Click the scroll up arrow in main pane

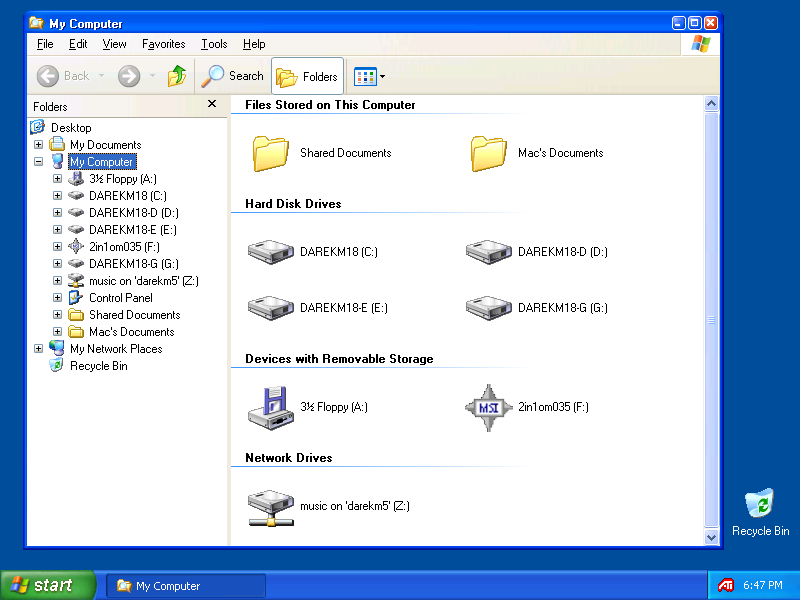coord(711,104)
